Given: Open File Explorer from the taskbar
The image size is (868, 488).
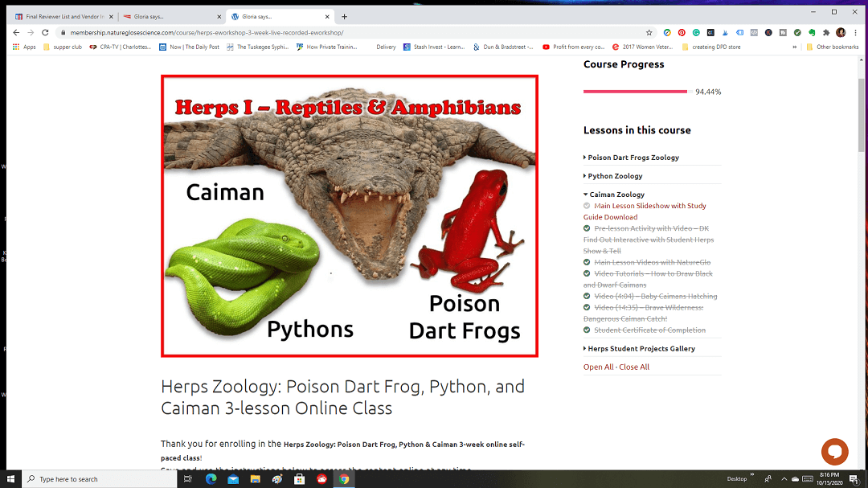Looking at the screenshot, I should (x=256, y=478).
